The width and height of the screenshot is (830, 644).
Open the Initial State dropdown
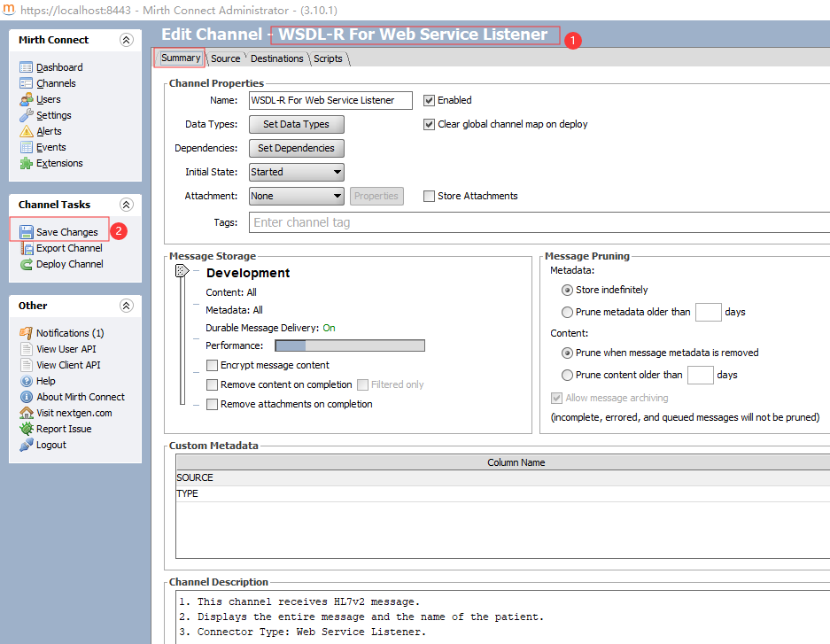pos(297,172)
